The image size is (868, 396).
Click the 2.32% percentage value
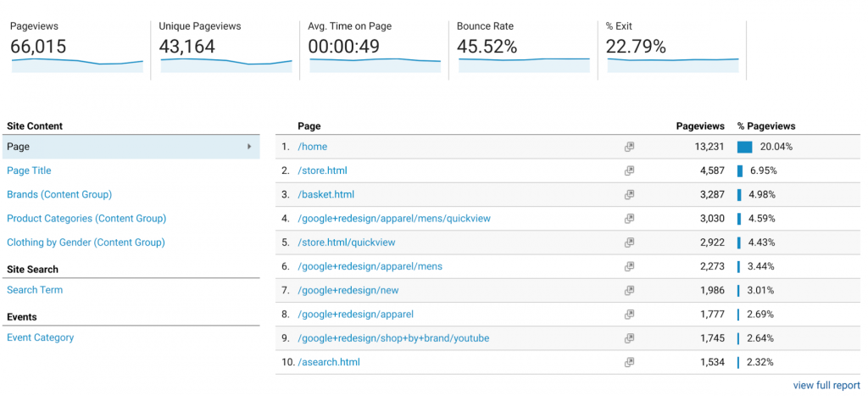760,362
